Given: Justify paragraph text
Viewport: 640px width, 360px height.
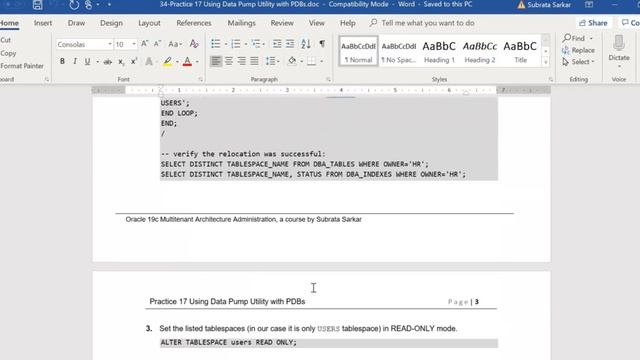Looking at the screenshot, I should pyautogui.click(x=254, y=61).
